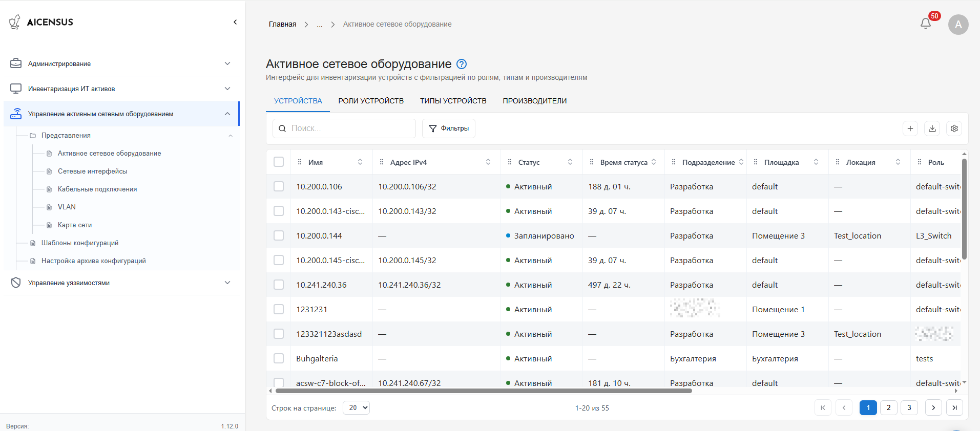Open the Фильтры button
Screen dimensions: 980x431
tap(449, 128)
